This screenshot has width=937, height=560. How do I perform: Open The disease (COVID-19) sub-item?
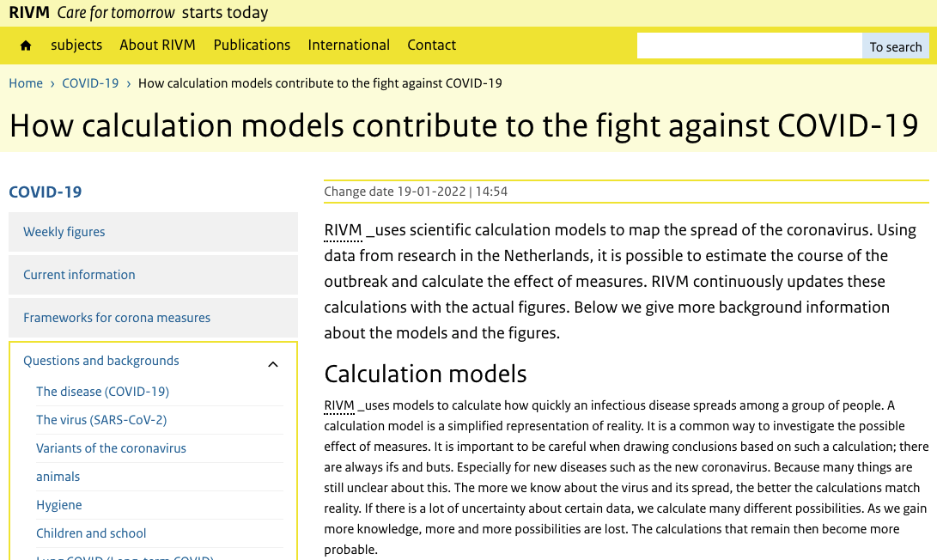(x=103, y=392)
